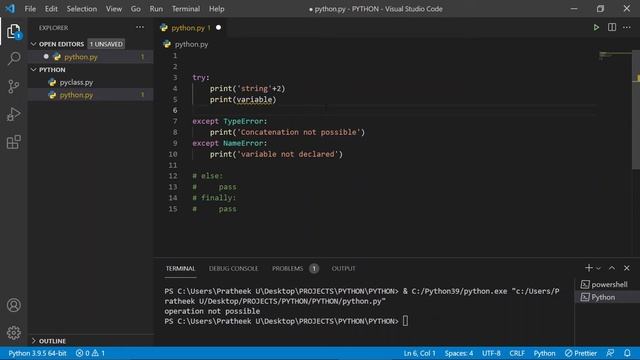The width and height of the screenshot is (640, 360).
Task: Change file encoding UTF-8
Action: click(491, 353)
